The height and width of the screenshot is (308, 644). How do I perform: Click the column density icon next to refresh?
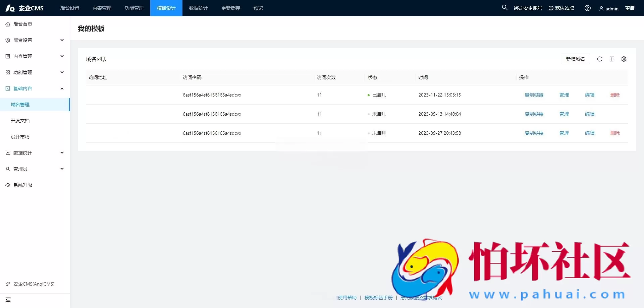(x=612, y=59)
